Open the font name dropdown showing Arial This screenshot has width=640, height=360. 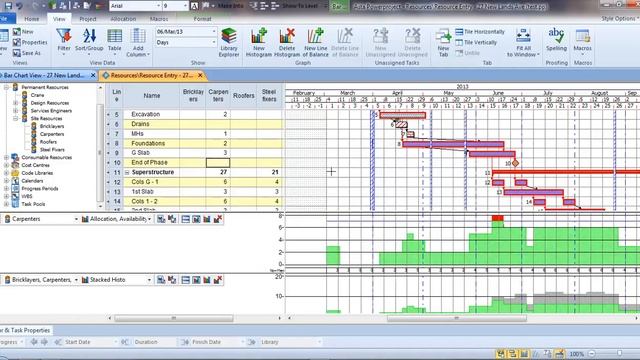[x=158, y=6]
